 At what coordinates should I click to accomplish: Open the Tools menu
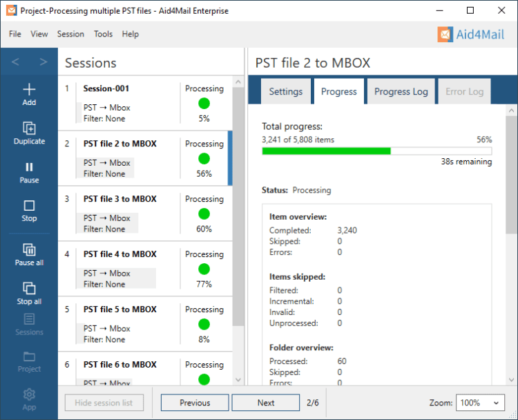(103, 34)
